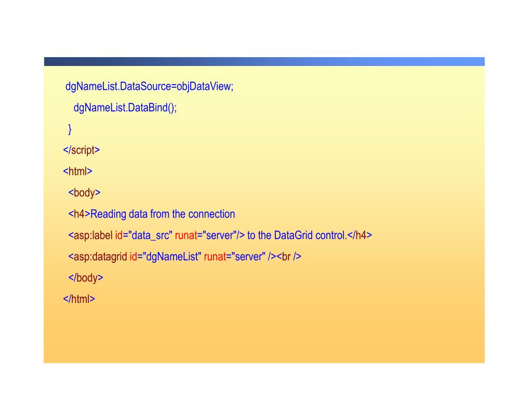Select the "</script>" closing tag

[x=82, y=150]
